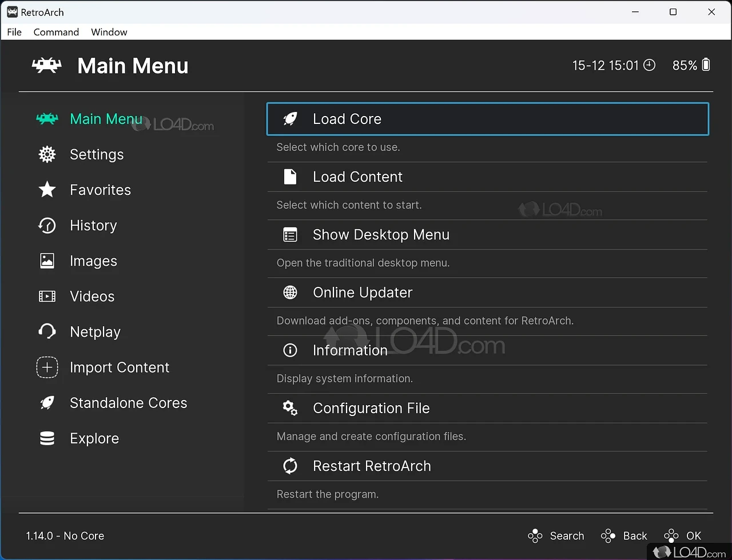Click the Online Updater globe icon
The image size is (732, 560).
point(290,292)
